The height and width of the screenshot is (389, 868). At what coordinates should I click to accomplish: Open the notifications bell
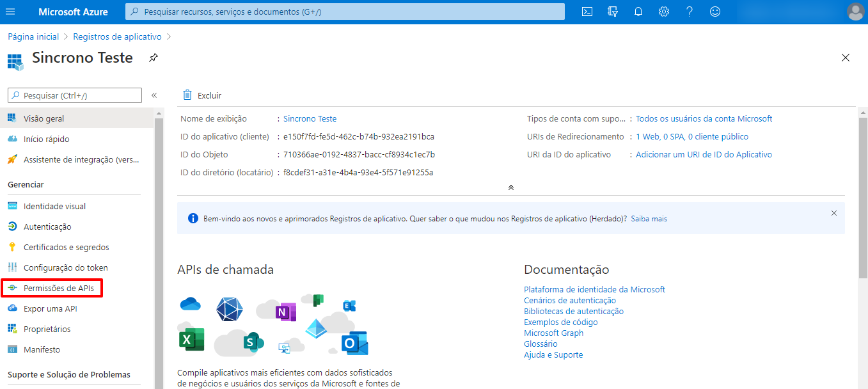coord(638,12)
